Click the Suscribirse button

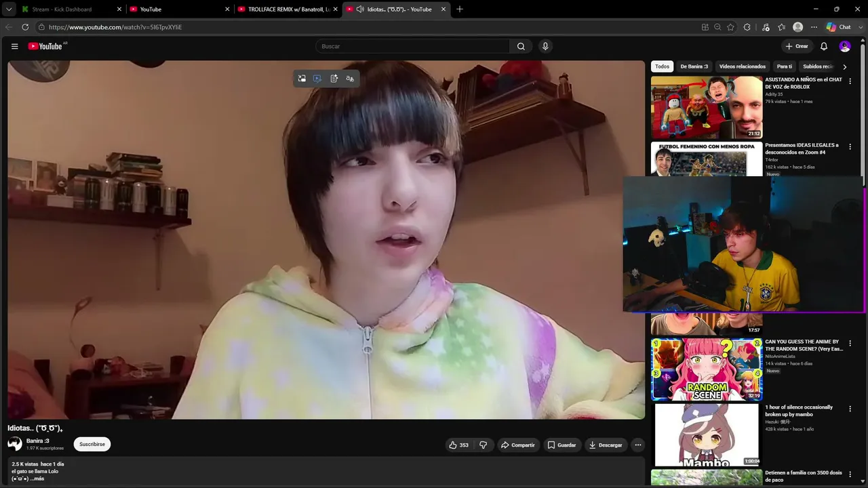coord(92,445)
